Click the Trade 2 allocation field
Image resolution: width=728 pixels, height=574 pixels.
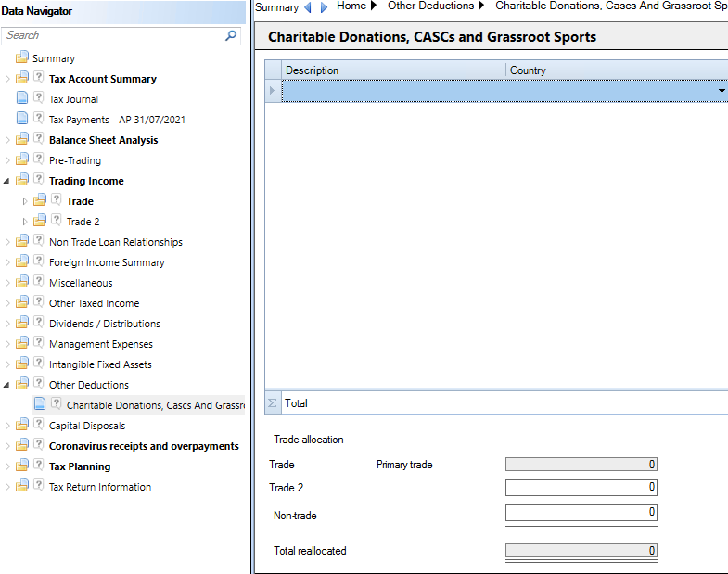[x=581, y=487]
